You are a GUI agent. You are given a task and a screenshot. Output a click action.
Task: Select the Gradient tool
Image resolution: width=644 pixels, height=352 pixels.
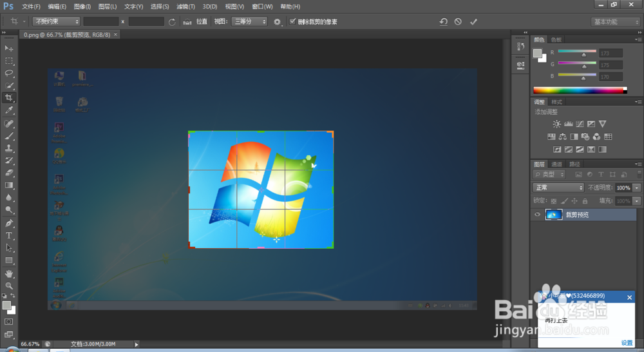click(x=8, y=185)
